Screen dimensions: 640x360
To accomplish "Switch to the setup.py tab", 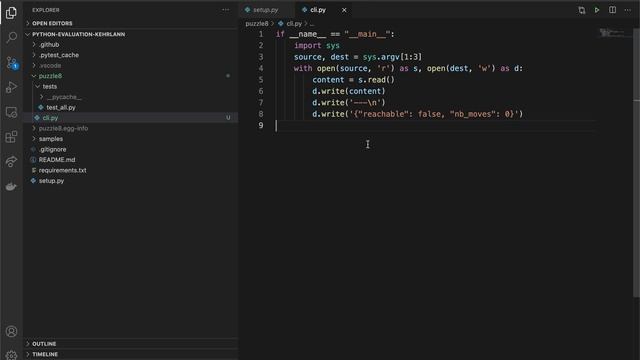I will pyautogui.click(x=267, y=10).
